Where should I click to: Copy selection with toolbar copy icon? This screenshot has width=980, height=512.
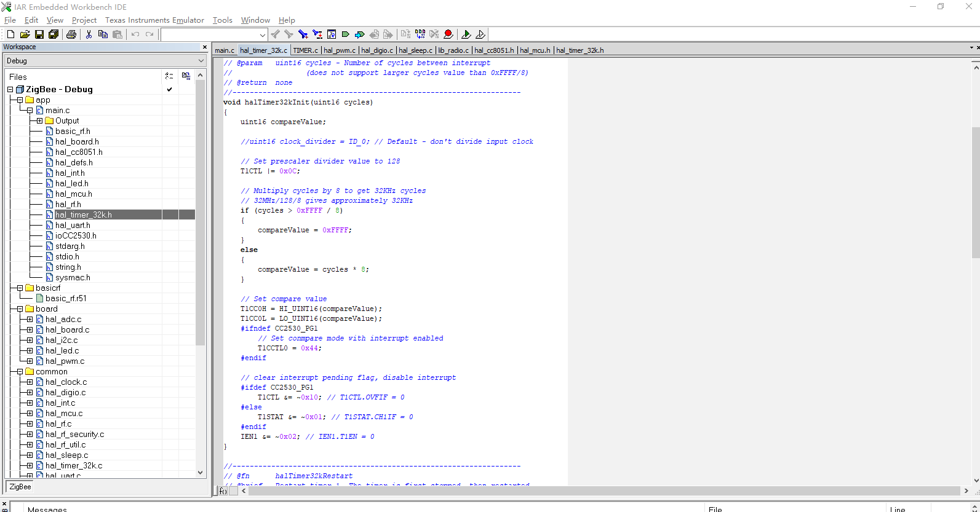coord(103,34)
